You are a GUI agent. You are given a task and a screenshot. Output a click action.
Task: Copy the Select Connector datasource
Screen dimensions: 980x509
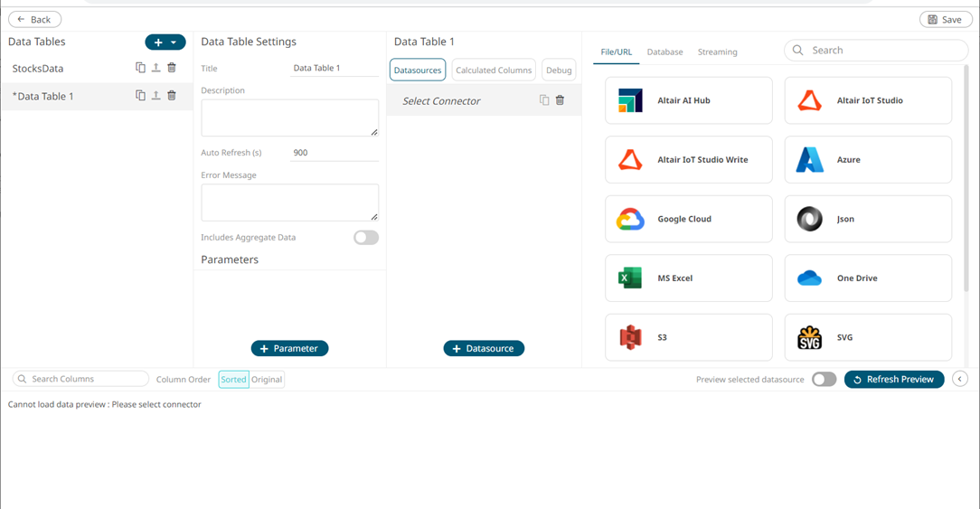[544, 100]
